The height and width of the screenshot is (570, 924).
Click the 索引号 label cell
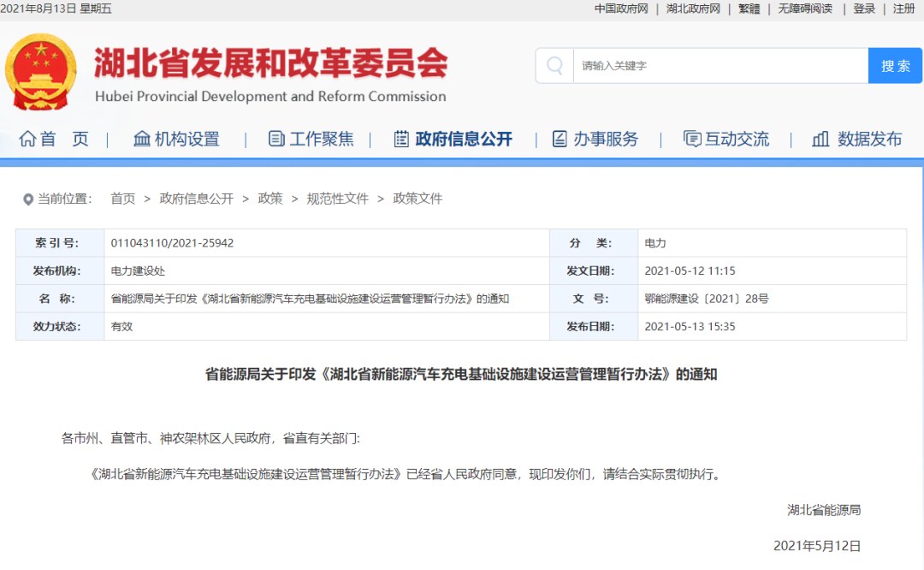(x=60, y=243)
